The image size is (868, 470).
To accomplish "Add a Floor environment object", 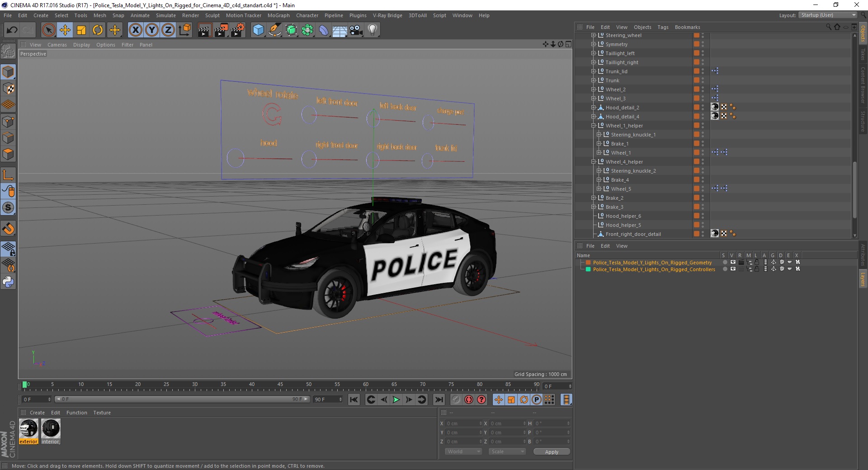I will [340, 30].
